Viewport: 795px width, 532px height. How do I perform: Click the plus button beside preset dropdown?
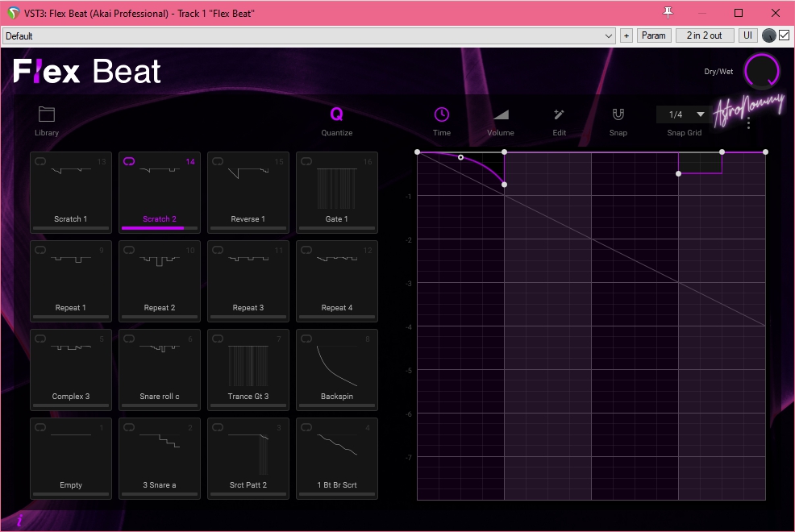626,35
